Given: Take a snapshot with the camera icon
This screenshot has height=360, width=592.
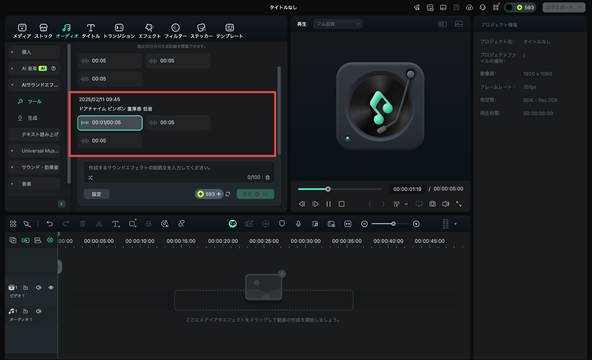Looking at the screenshot, I should pyautogui.click(x=432, y=204).
